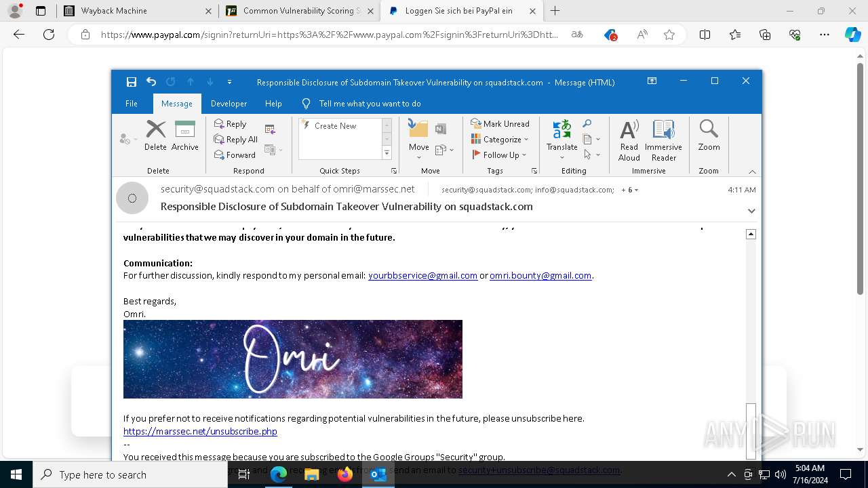Click the Omri galaxy signature image

tap(293, 359)
